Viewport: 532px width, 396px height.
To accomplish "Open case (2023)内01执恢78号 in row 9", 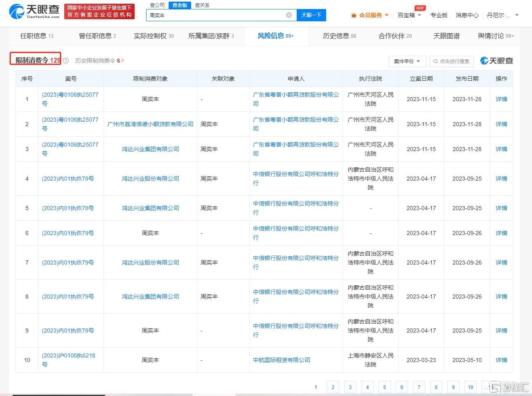I will pyautogui.click(x=68, y=330).
